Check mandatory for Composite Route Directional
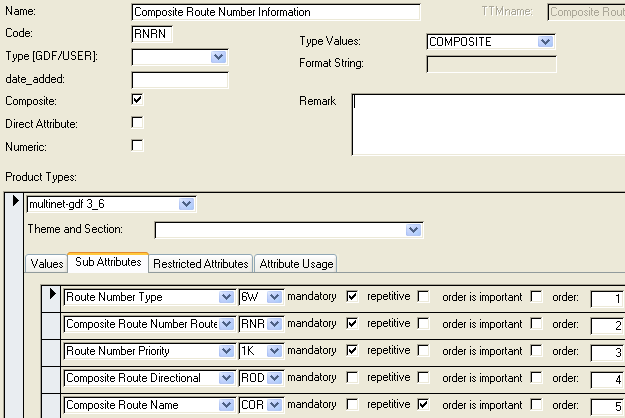The image size is (625, 418). (352, 377)
